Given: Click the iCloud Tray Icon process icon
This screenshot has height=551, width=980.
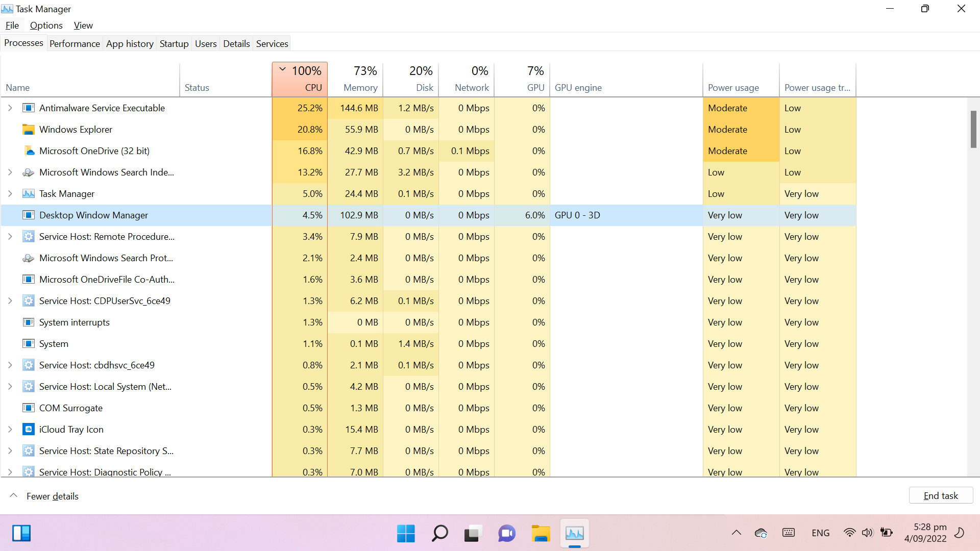Looking at the screenshot, I should pos(29,430).
